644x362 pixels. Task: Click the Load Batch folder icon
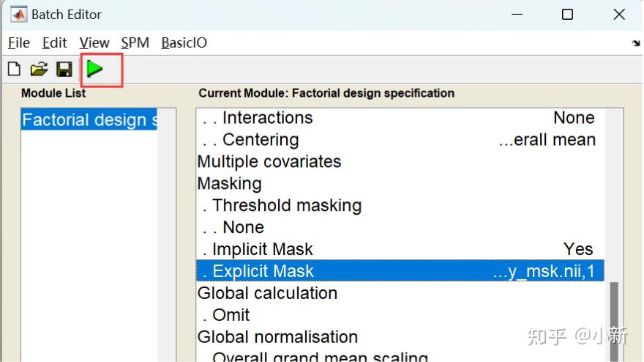pyautogui.click(x=39, y=70)
